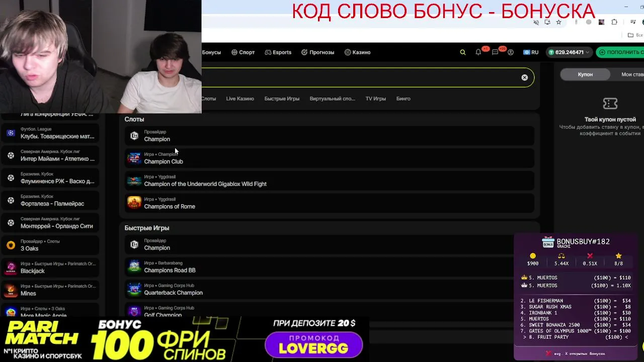This screenshot has height=362, width=644.
Task: Click the Mines game icon in sidebar
Action: (x=11, y=290)
